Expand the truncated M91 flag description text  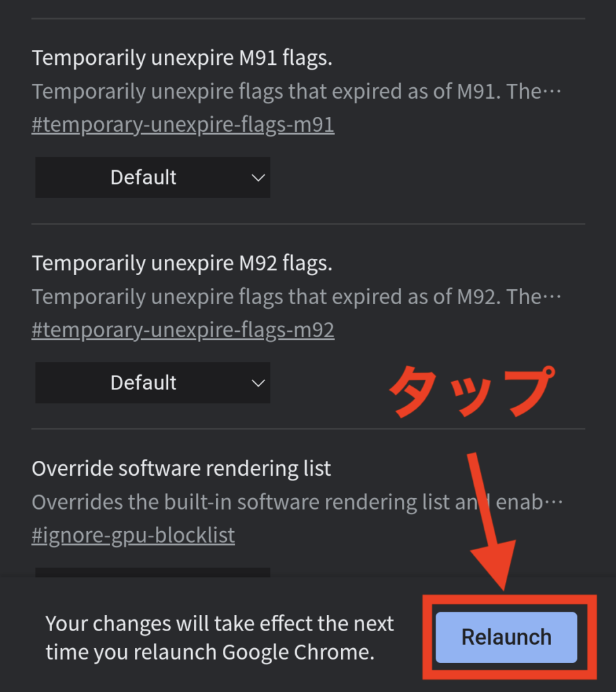[297, 91]
